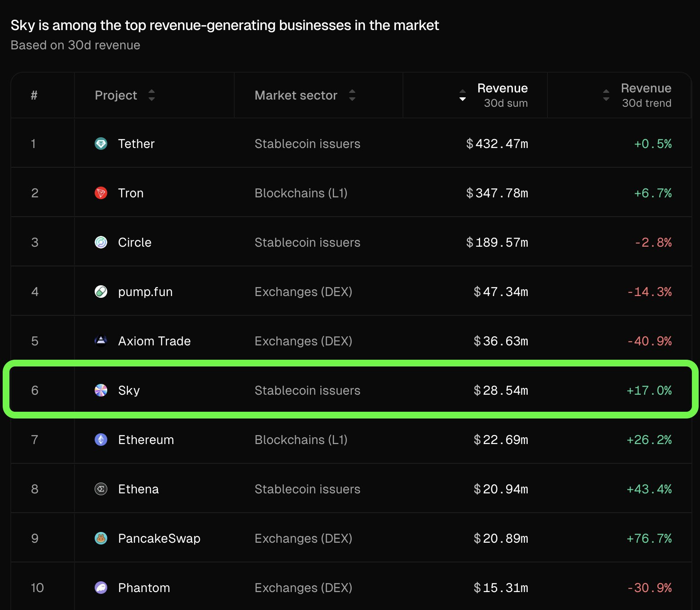Click the Tether logo icon
This screenshot has height=610, width=700.
click(101, 144)
